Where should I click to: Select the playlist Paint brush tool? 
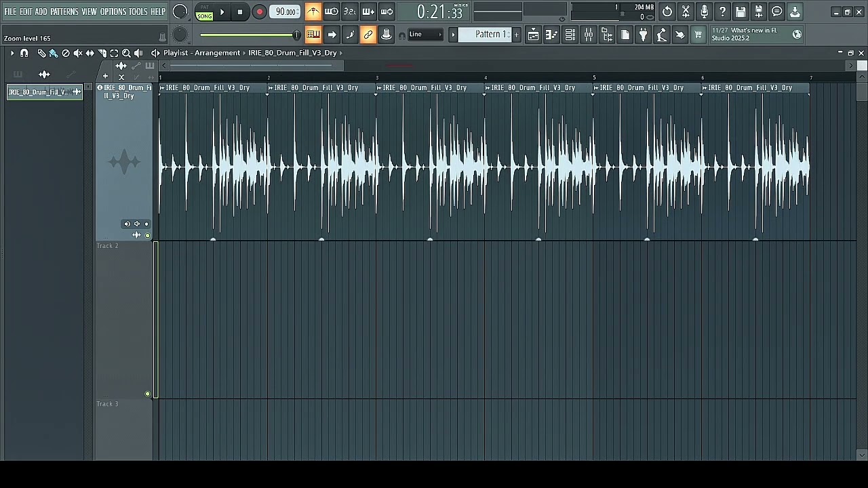[54, 53]
